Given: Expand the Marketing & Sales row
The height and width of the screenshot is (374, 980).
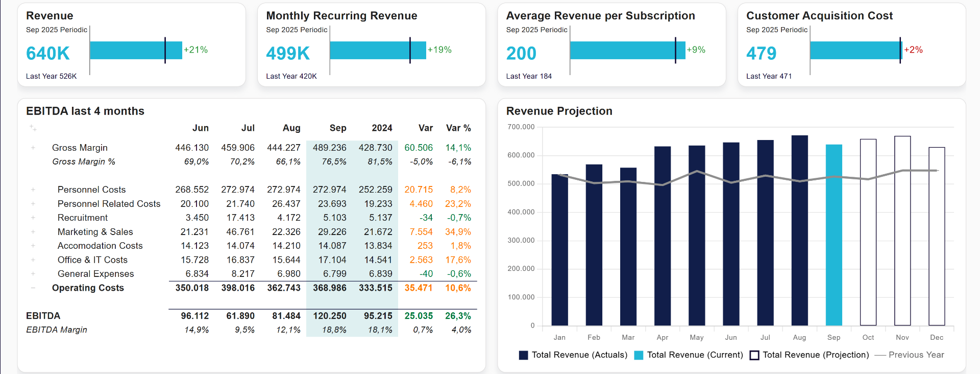Looking at the screenshot, I should [33, 232].
